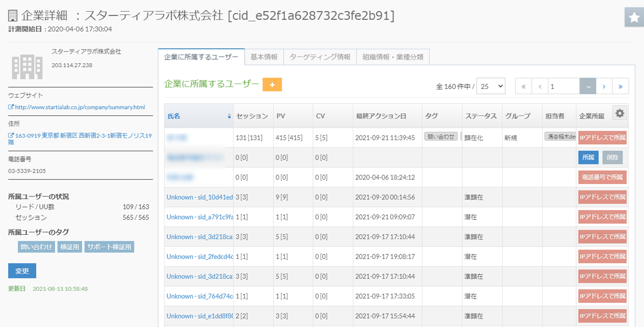The width and height of the screenshot is (644, 327).
Task: Expand the page number dropdown arrow
Action: [x=588, y=86]
